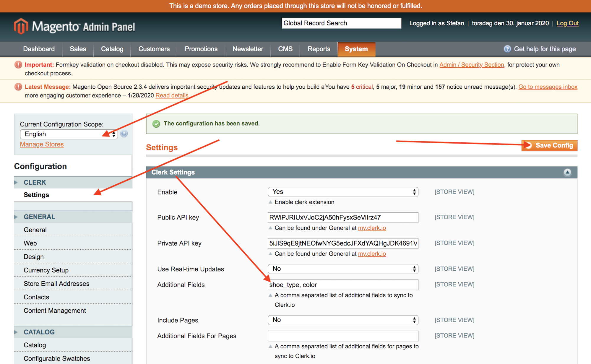Screen dimensions: 591x364
Task: Select Currency Setup in the sidebar
Action: coord(46,270)
